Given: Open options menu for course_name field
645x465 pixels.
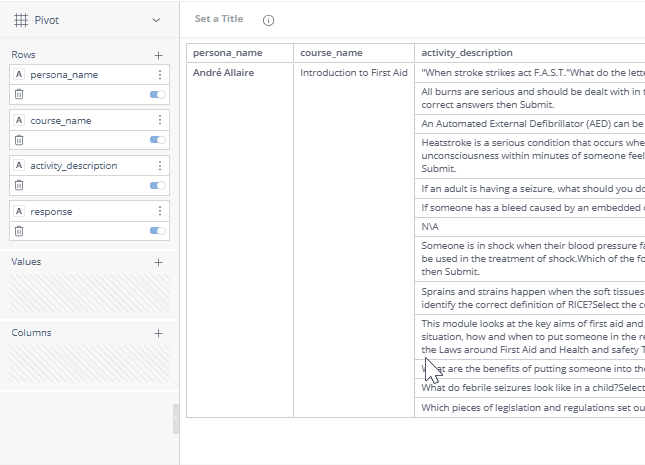Looking at the screenshot, I should (159, 120).
